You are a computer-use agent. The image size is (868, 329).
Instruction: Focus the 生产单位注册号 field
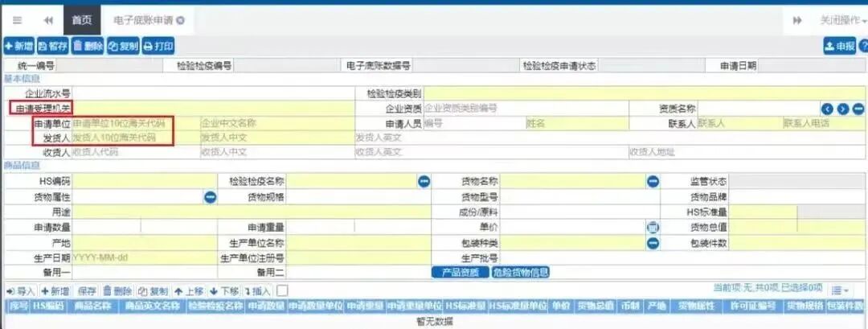coord(358,258)
